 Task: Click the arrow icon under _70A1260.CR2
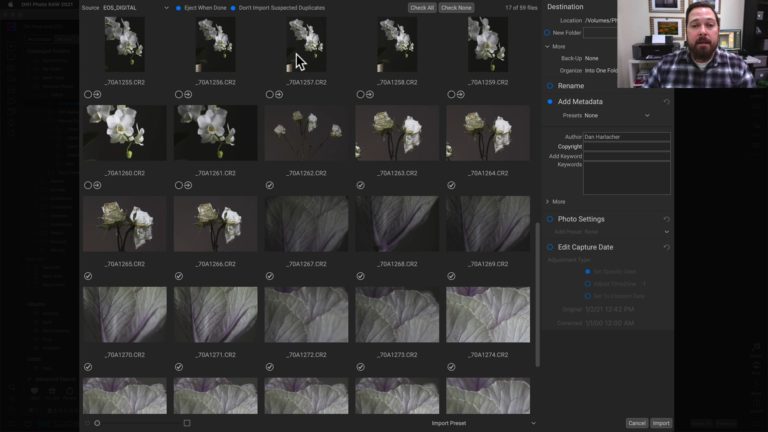[97, 185]
